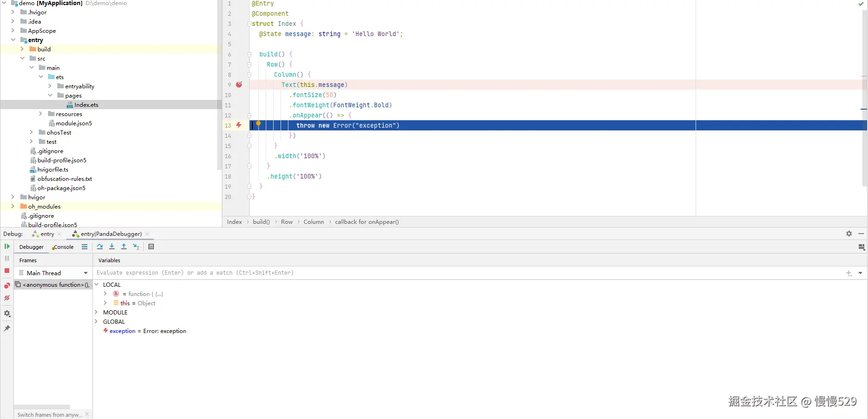Expand the oh_modules folder

tap(13, 206)
